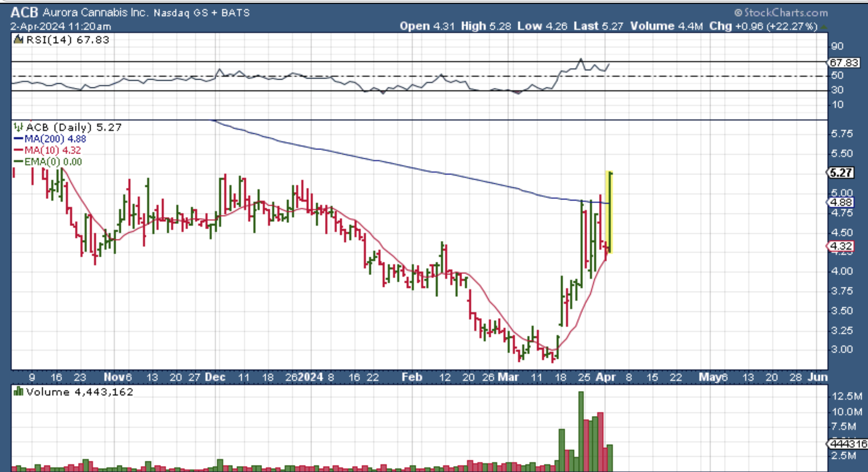Click the 90 level on the RSI axis
This screenshot has height=472, width=868.
click(837, 46)
